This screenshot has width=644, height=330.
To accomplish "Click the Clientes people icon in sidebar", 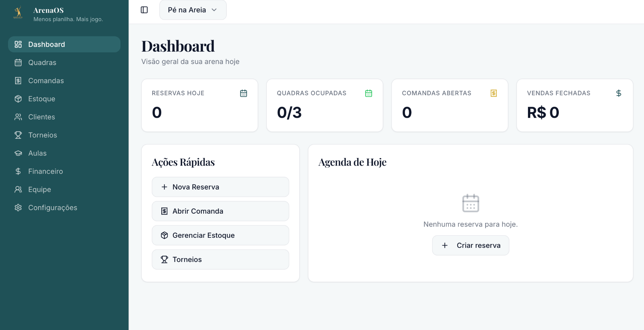I will click(18, 117).
